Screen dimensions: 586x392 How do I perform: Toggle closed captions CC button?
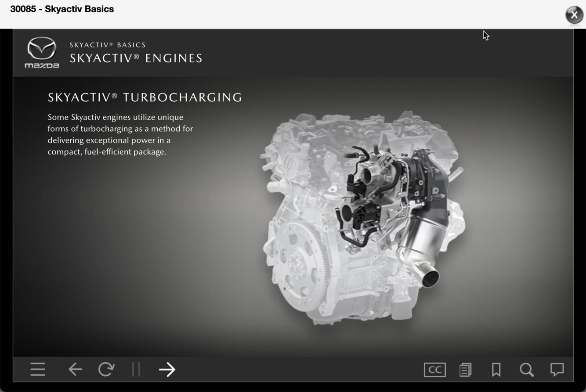point(435,370)
